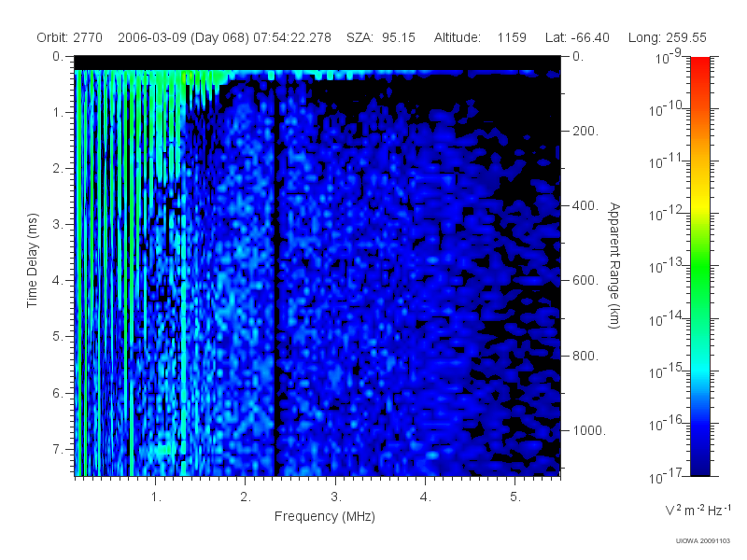Click the 'Altitude: 1159' header text
The image size is (747, 560).
480,37
